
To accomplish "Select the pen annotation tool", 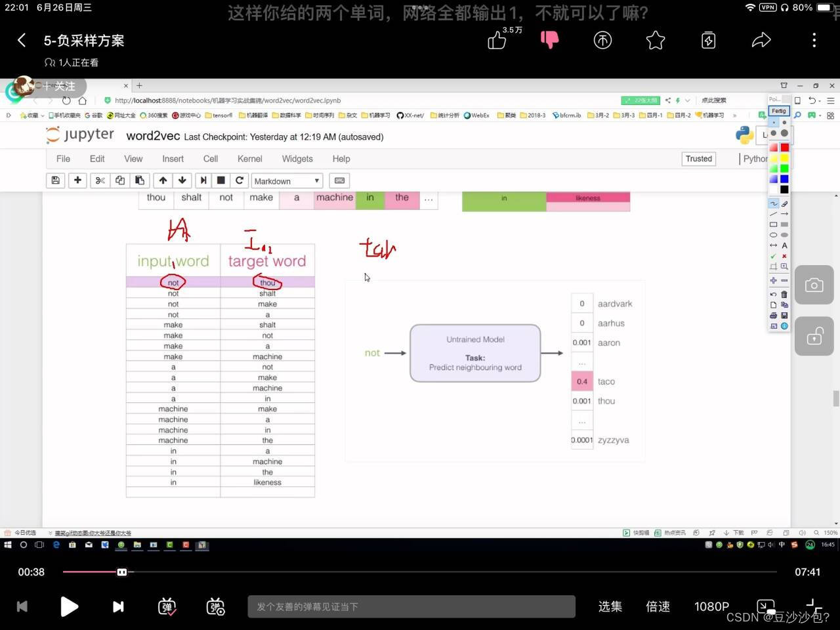I will pyautogui.click(x=774, y=204).
